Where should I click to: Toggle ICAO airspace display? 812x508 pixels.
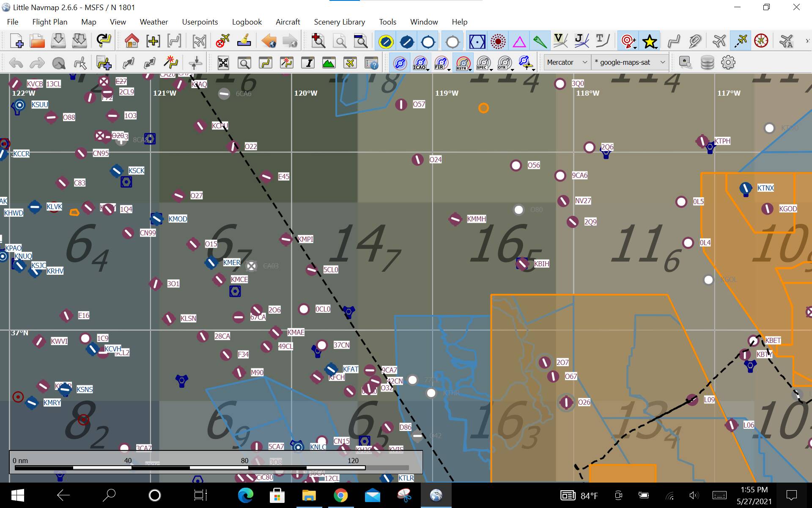tap(420, 62)
